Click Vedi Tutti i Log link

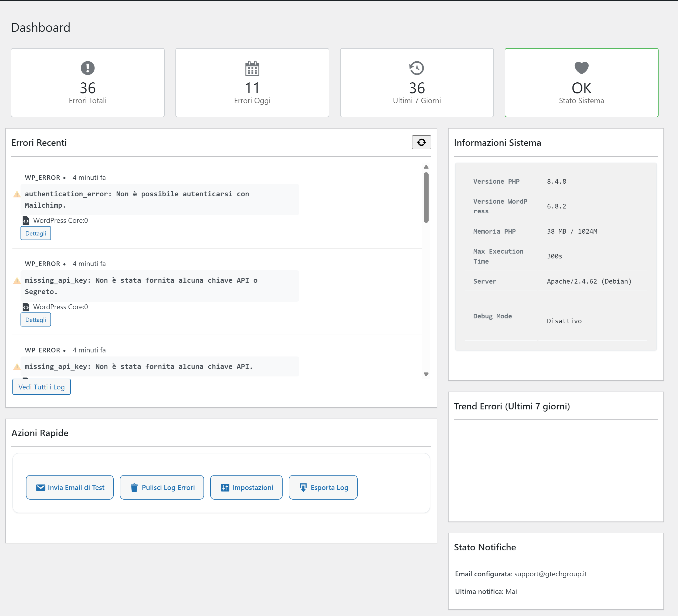pos(41,387)
